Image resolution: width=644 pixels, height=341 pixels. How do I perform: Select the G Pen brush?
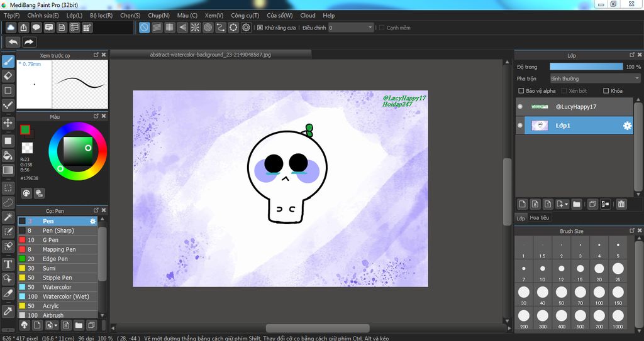click(57, 240)
